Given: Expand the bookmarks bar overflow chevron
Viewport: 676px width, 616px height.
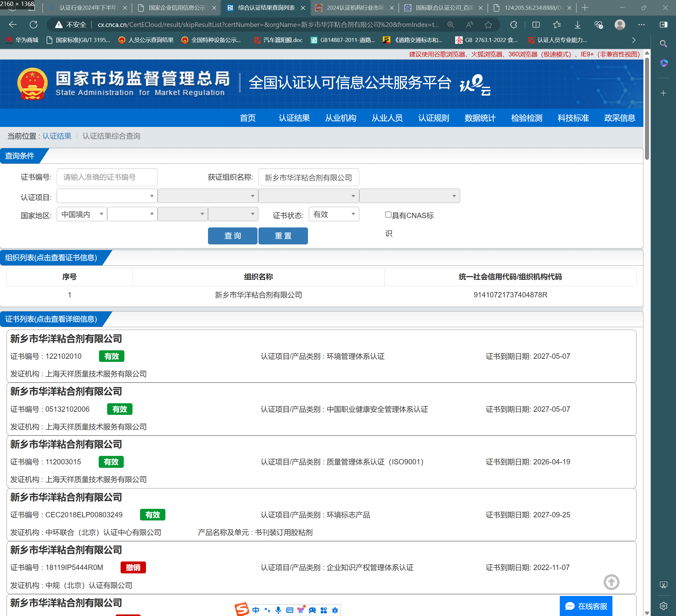Looking at the screenshot, I should (633, 40).
